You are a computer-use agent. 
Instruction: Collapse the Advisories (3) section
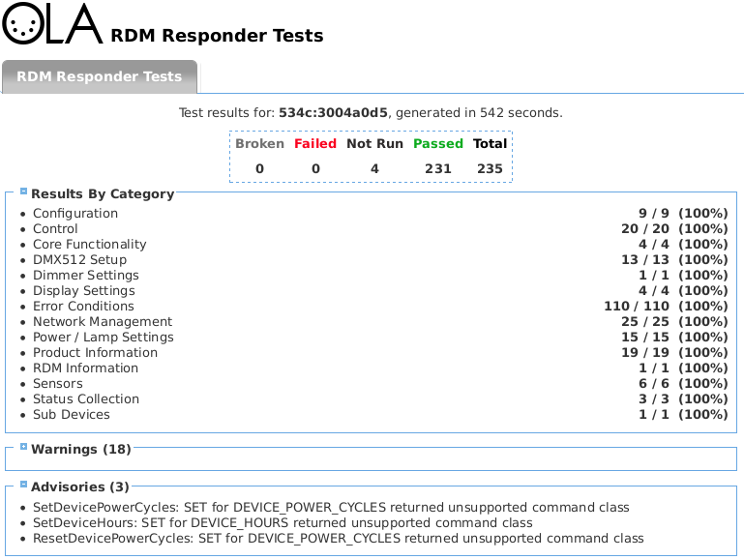coord(24,485)
